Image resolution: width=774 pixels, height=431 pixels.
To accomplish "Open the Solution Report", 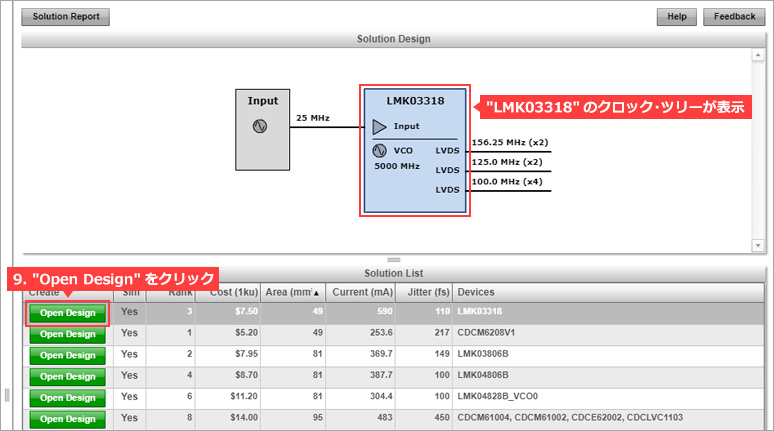I will click(x=66, y=17).
